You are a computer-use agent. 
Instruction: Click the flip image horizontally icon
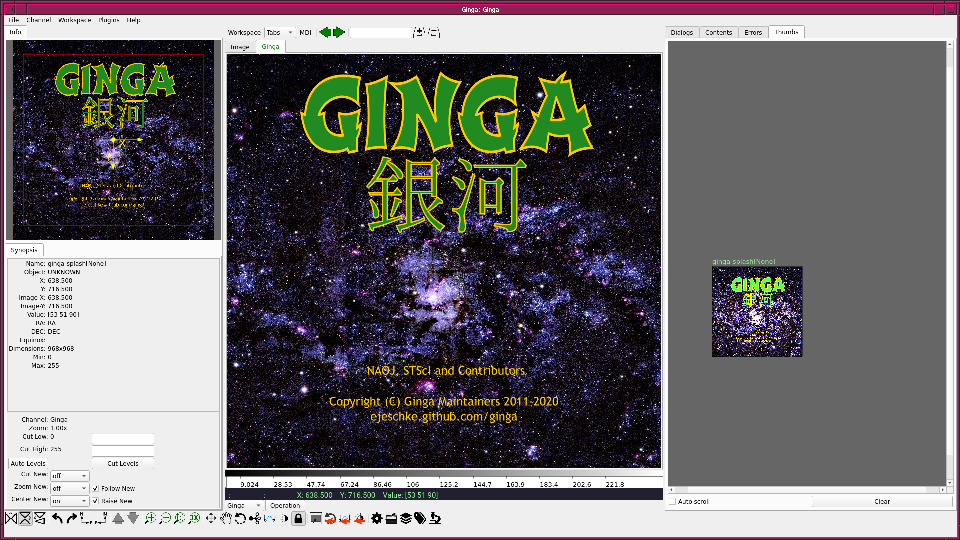(x=11, y=518)
